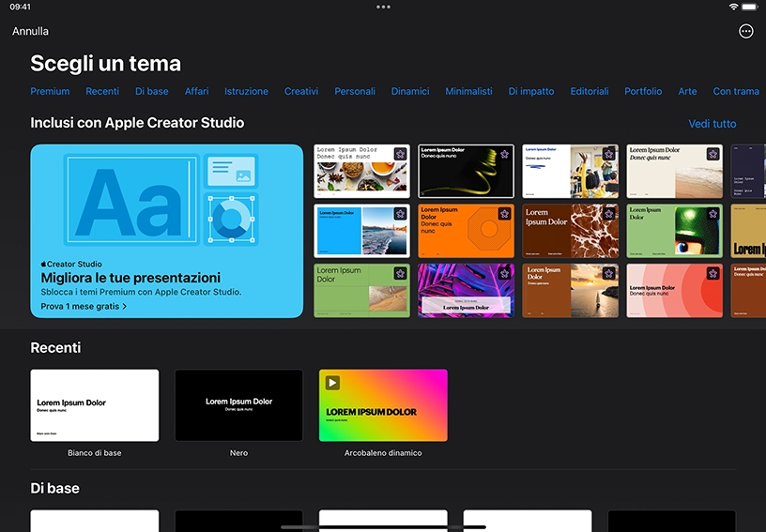Tap premium badge on brown marble theme

pos(608,214)
